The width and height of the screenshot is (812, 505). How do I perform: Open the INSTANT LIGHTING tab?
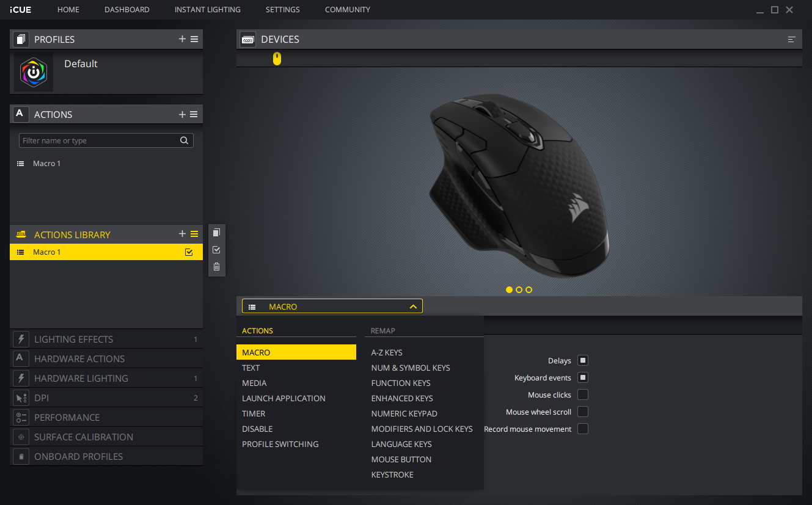(208, 10)
